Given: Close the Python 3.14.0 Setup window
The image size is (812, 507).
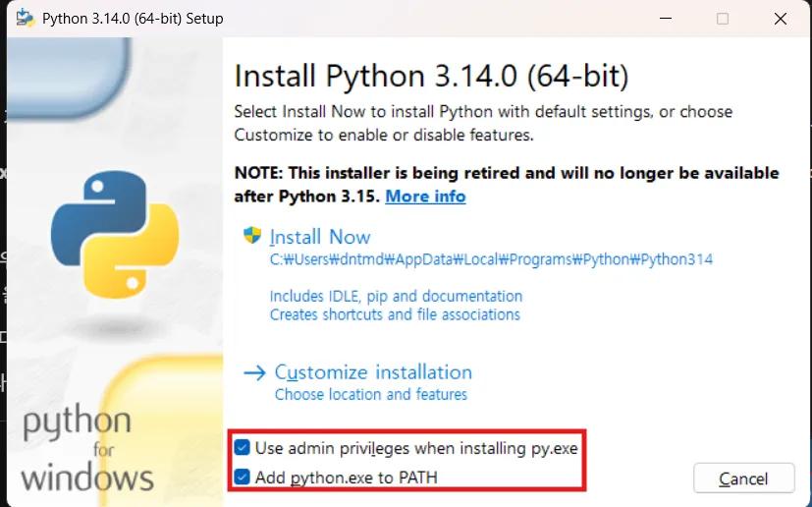Looking at the screenshot, I should tap(780, 19).
